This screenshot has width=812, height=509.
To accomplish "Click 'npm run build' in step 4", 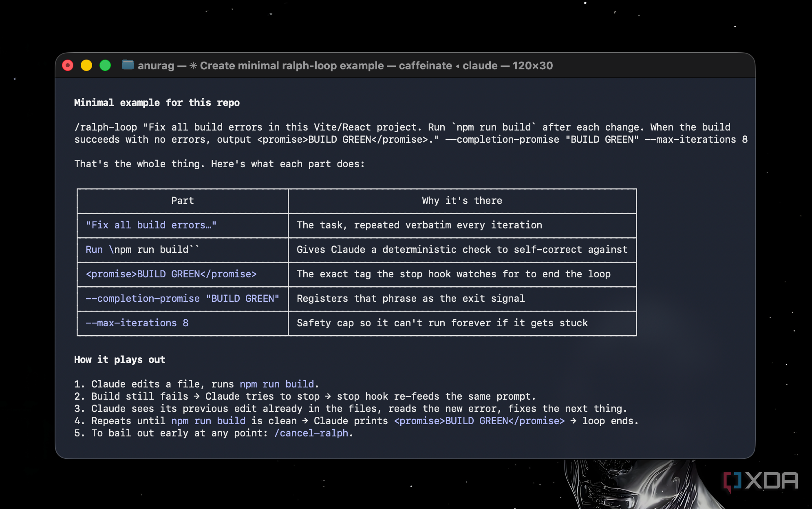I will (x=208, y=421).
